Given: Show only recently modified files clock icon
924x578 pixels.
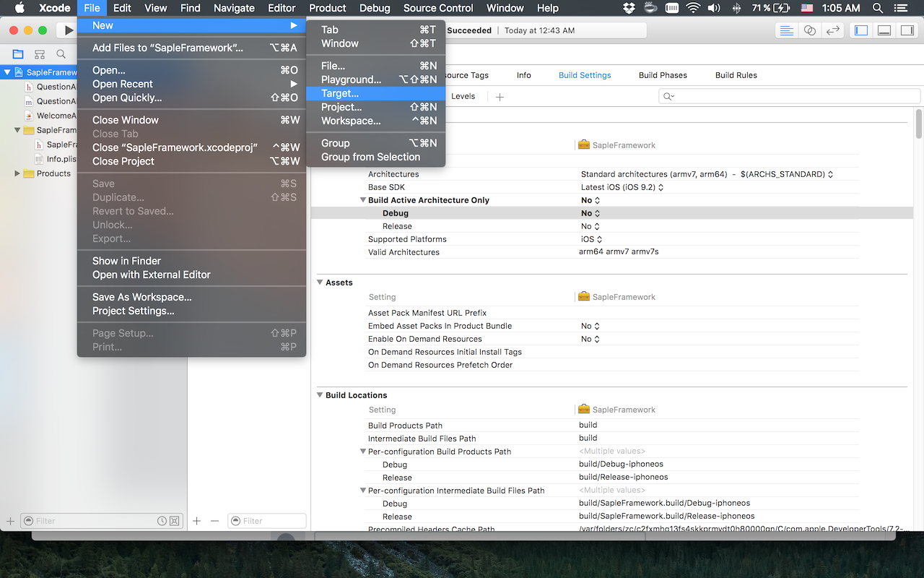Looking at the screenshot, I should pos(162,521).
